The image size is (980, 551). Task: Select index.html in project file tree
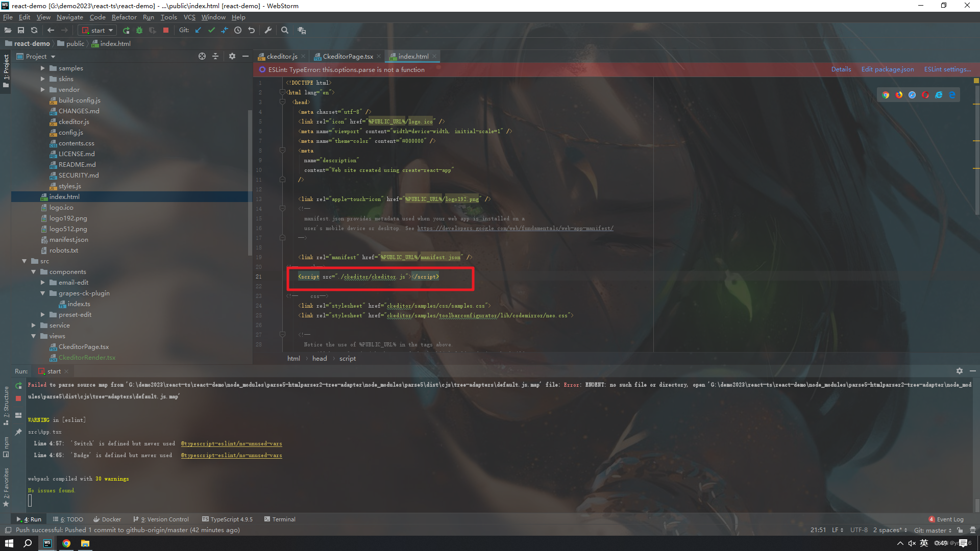click(x=65, y=196)
